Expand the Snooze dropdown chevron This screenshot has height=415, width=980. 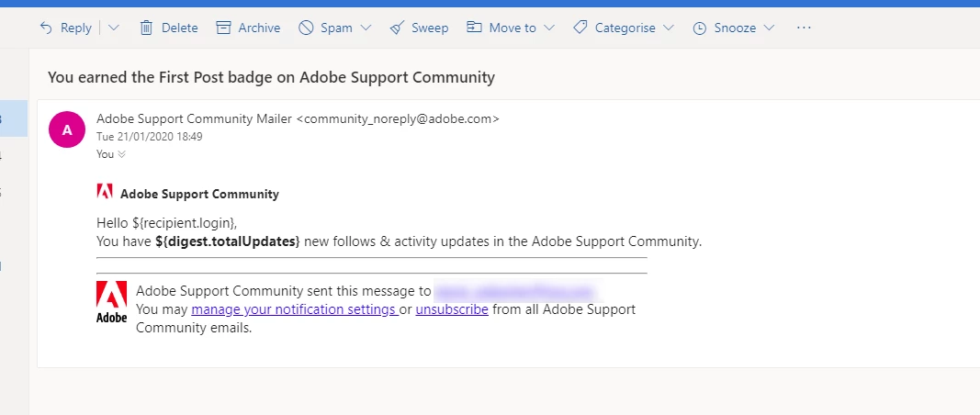click(x=769, y=28)
